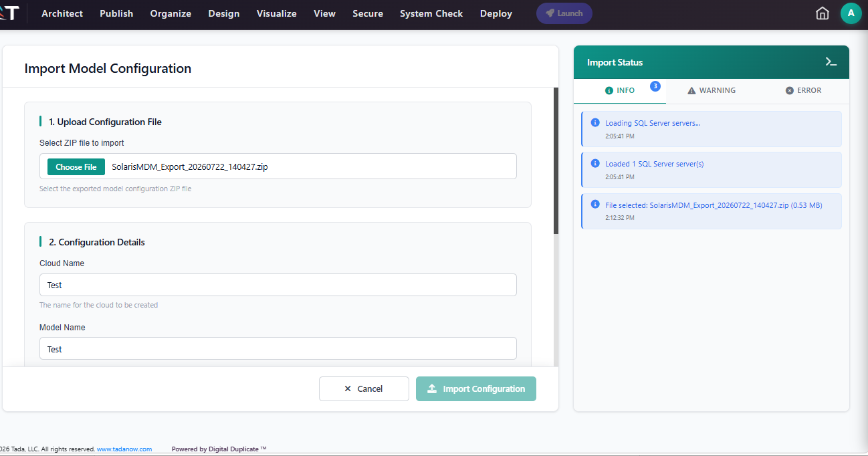The width and height of the screenshot is (868, 456).
Task: Click 'The name for the cloud to be created' hint
Action: coord(99,305)
